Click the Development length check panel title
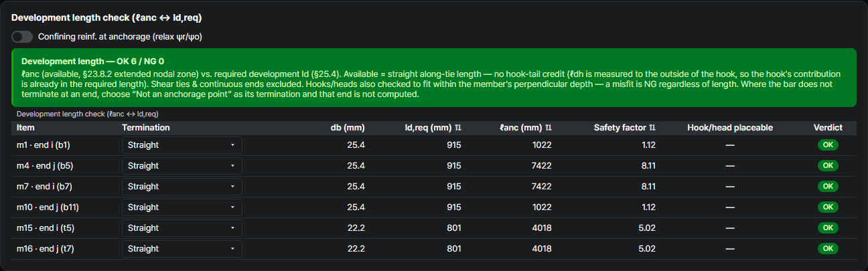Viewport: 868px width, 271px height. click(x=106, y=18)
